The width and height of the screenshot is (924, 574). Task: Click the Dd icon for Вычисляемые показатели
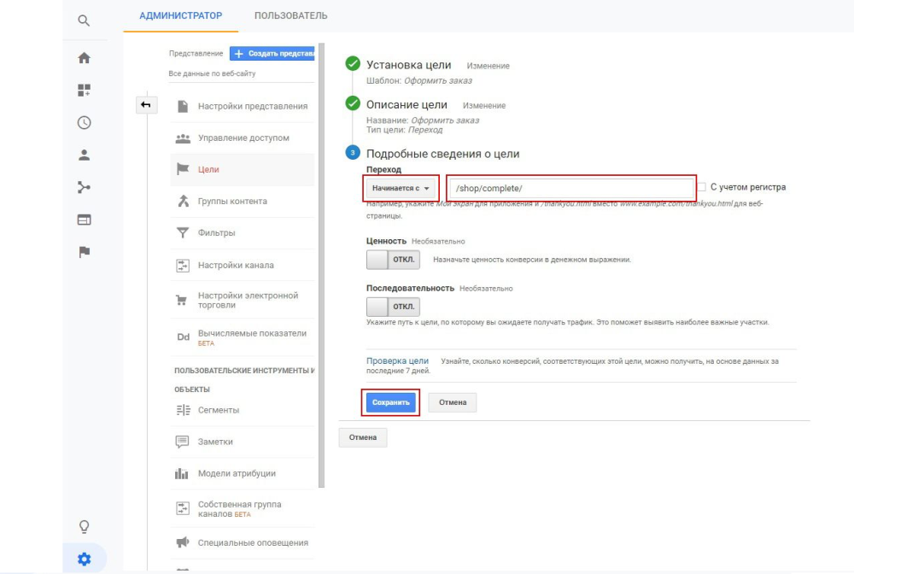(184, 337)
